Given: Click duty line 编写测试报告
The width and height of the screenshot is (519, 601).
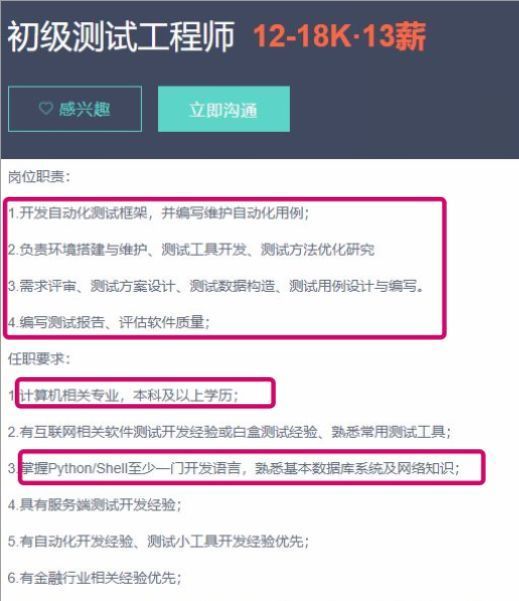Looking at the screenshot, I should (x=109, y=322).
